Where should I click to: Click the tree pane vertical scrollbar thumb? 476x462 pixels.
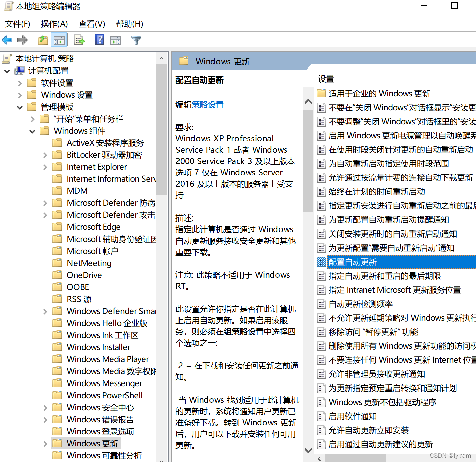(162, 129)
